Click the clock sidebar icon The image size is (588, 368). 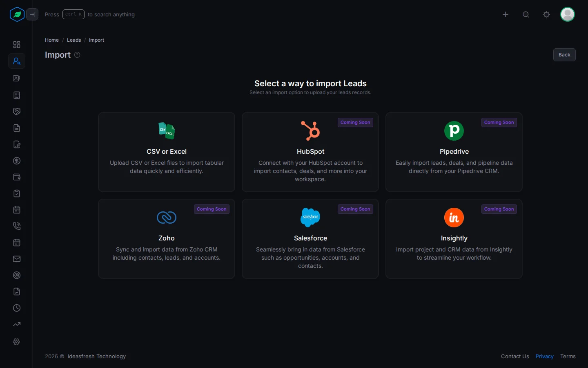17,308
